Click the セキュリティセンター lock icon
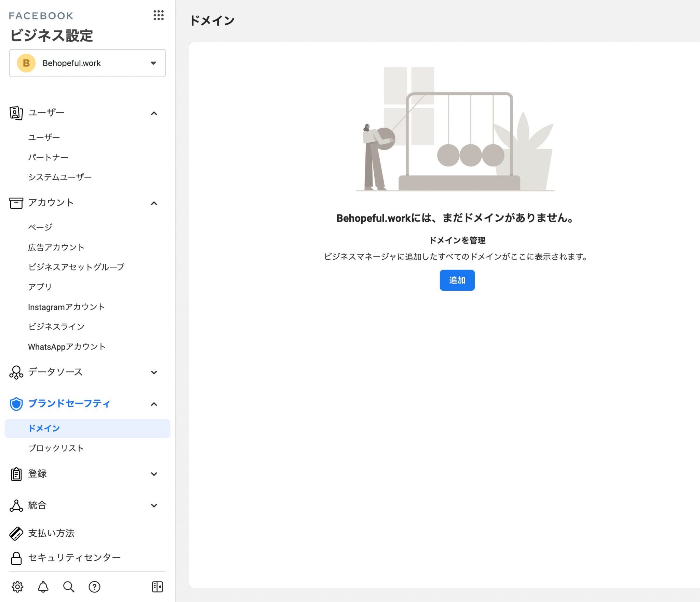Viewport: 700px width, 602px height. 16,558
